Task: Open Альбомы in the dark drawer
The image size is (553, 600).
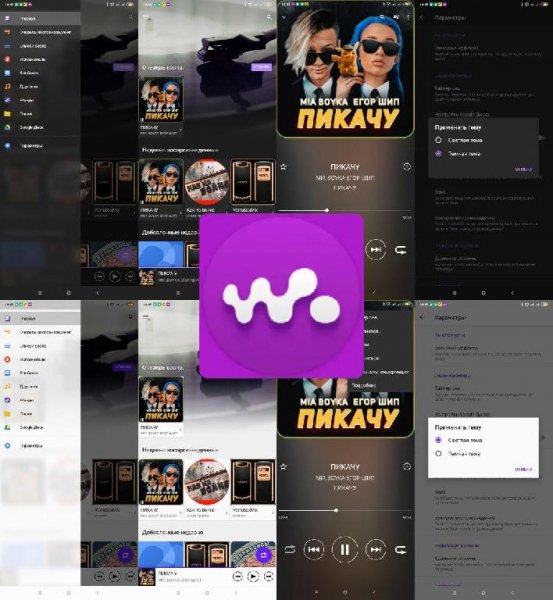Action: [40, 73]
